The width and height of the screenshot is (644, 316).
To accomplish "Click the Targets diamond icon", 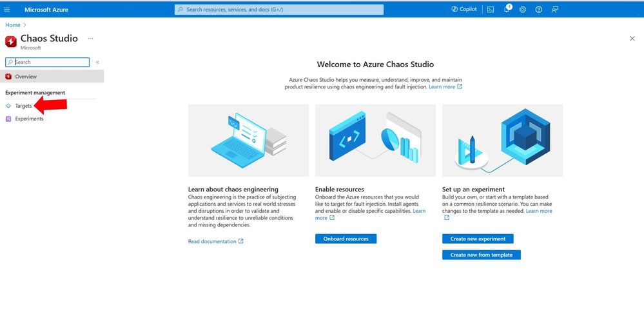I will pyautogui.click(x=8, y=106).
